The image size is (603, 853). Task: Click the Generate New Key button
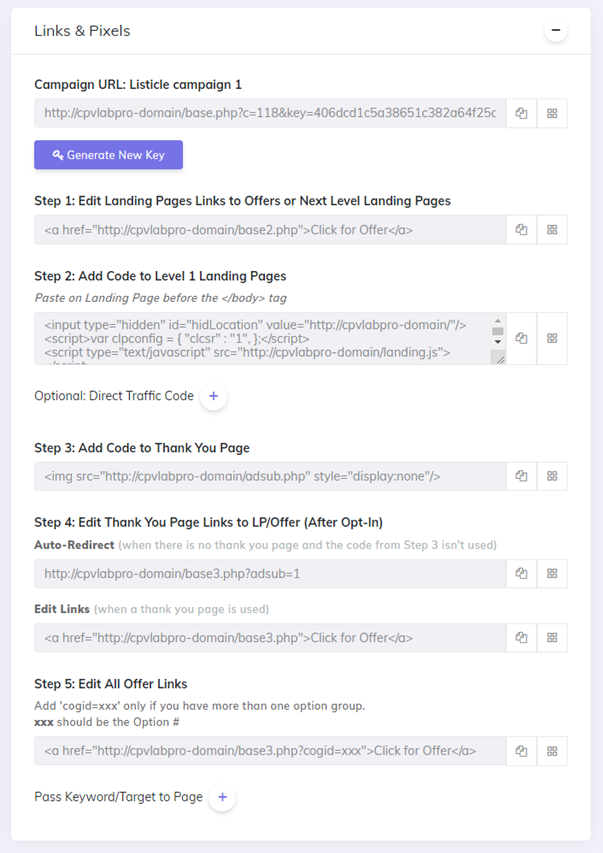108,155
